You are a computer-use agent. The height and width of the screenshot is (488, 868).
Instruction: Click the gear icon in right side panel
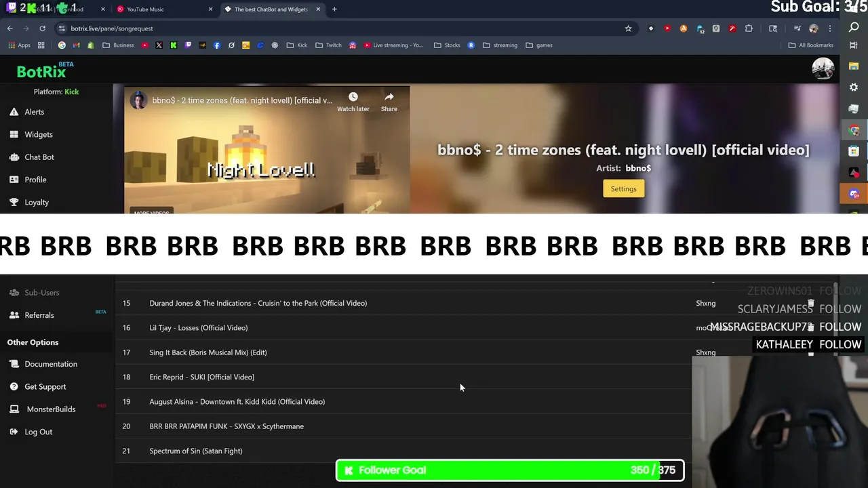(854, 87)
